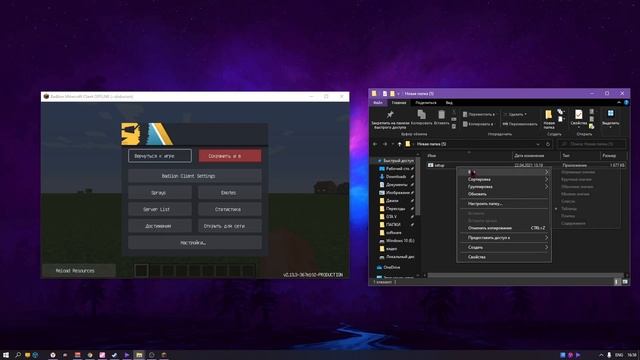This screenshot has width=640, height=360.
Task: Go forward in Explorer navigation
Action: point(384,144)
